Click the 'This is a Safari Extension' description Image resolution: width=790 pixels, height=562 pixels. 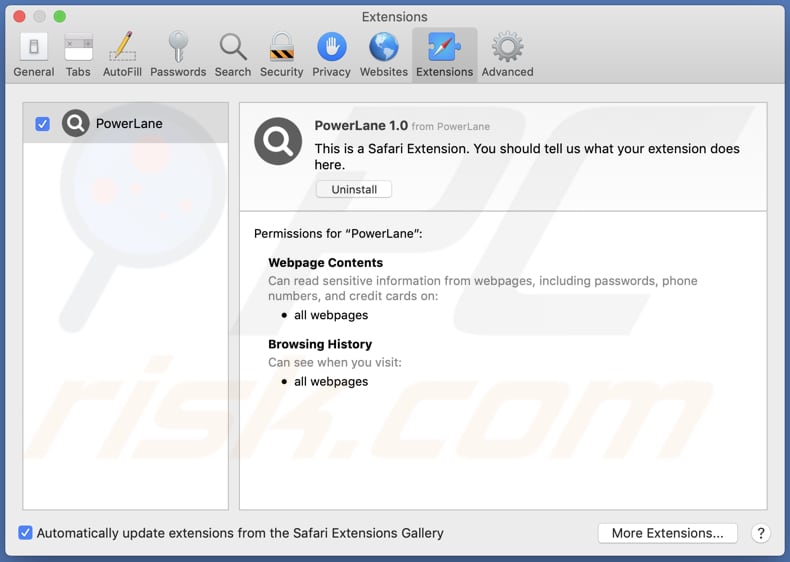coord(527,157)
